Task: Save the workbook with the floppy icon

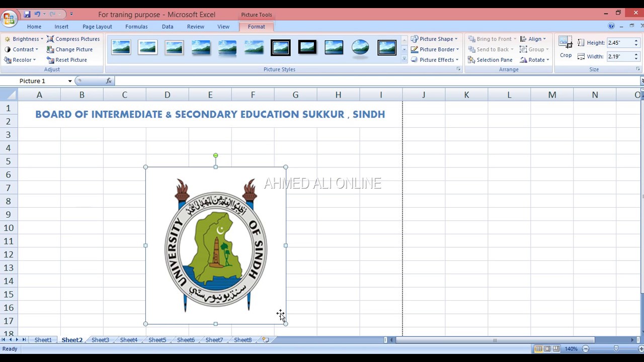Action: (27, 14)
